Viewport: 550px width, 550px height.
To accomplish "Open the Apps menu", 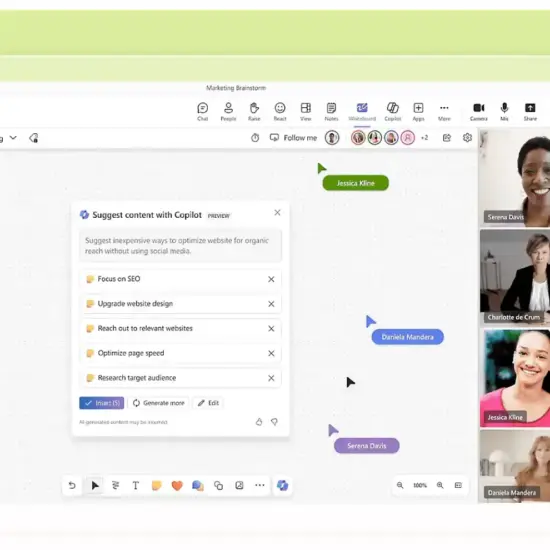I will pyautogui.click(x=418, y=112).
